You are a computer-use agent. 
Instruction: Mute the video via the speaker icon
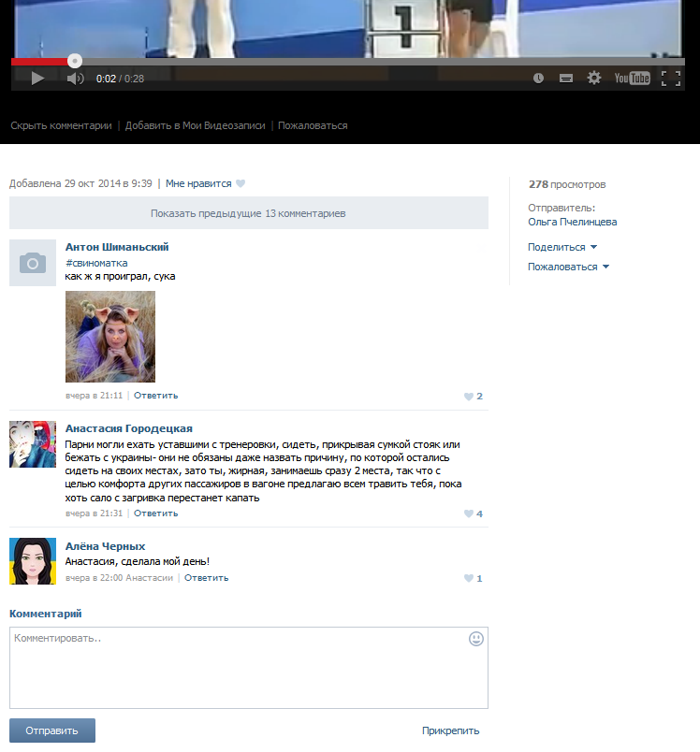point(75,79)
